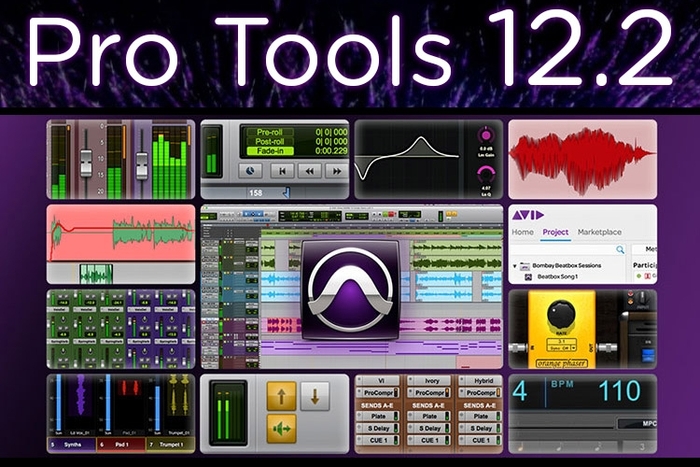Click the green waveform clip in the red automation lane
This screenshot has width=700, height=467.
point(152,231)
